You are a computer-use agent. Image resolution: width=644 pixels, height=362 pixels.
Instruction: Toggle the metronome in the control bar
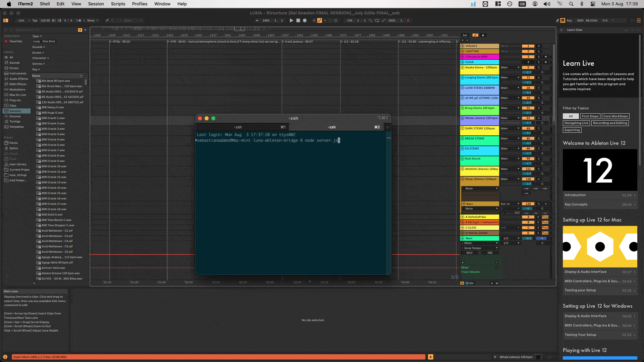(78, 20)
